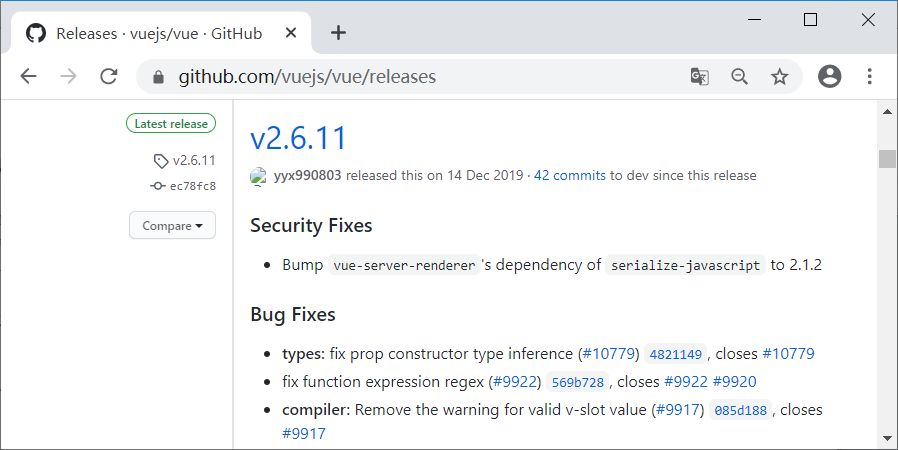Click the commit icon beside ec78fc8

point(157,186)
